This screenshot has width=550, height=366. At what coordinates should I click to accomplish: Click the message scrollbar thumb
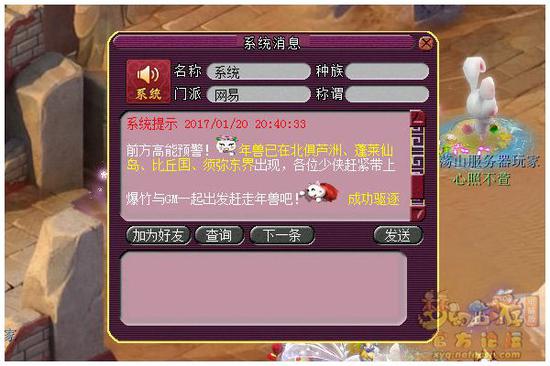click(x=418, y=151)
